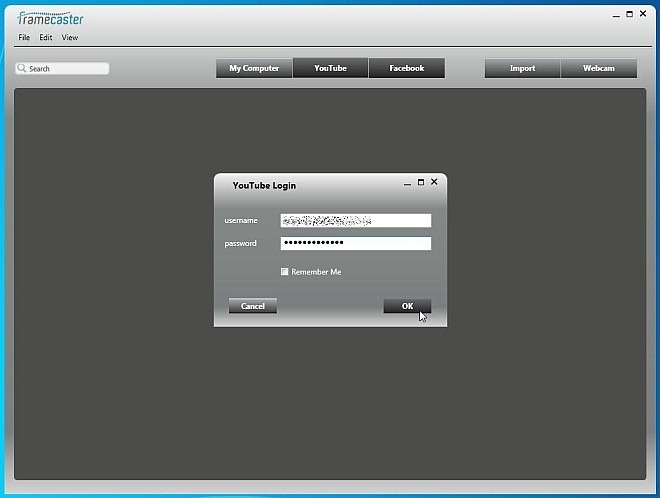Open the Edit menu
The height and width of the screenshot is (498, 660).
[x=45, y=37]
